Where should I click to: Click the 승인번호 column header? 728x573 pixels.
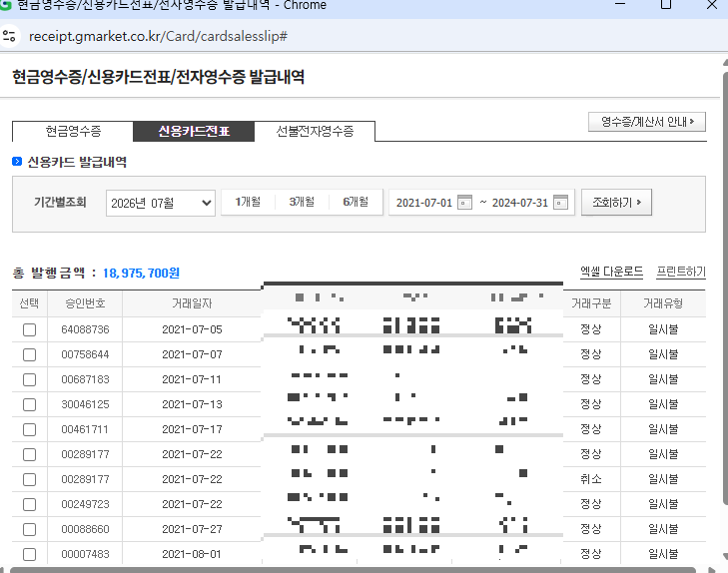click(85, 303)
